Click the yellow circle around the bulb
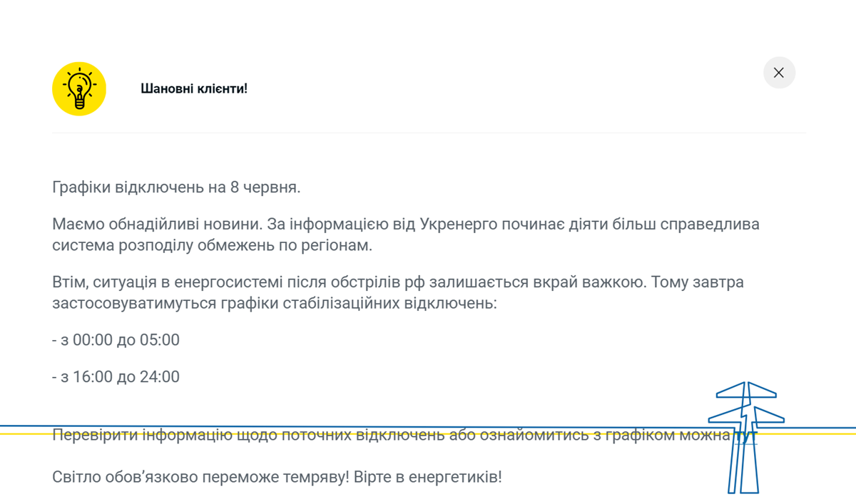The width and height of the screenshot is (856, 504). click(x=78, y=88)
